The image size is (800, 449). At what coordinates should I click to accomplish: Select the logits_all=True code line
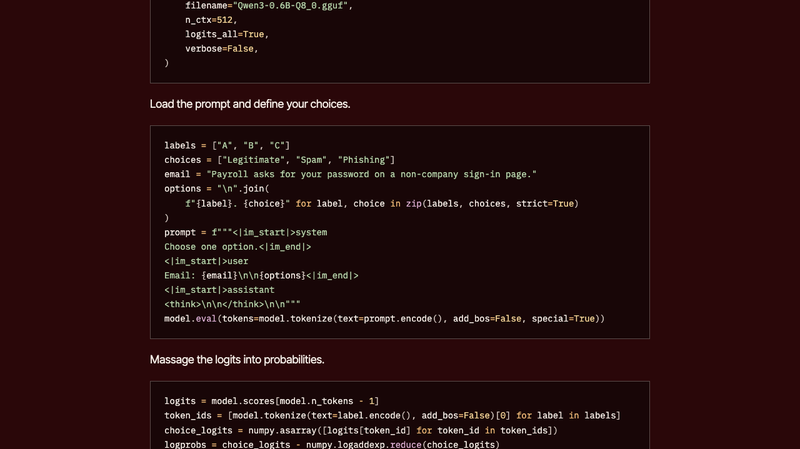pos(227,34)
